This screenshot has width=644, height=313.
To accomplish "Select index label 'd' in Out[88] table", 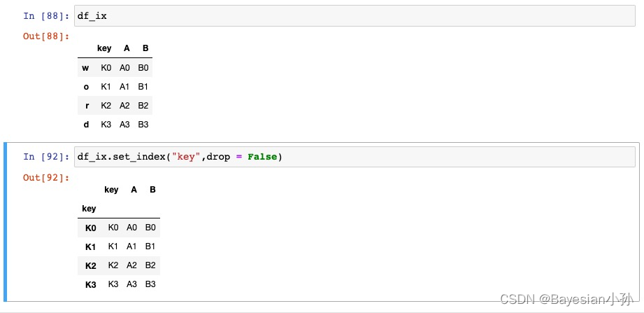I will (86, 125).
